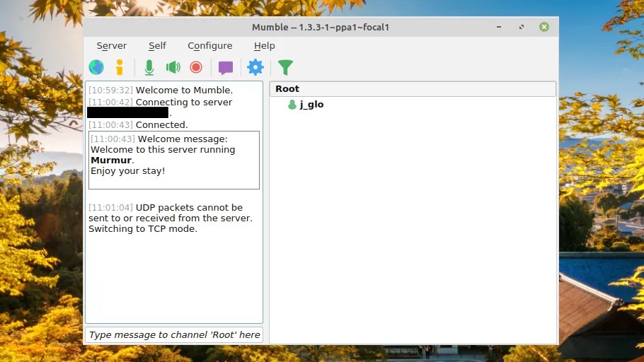Open the Configure menu
Viewport: 644px width, 362px height.
[210, 45]
